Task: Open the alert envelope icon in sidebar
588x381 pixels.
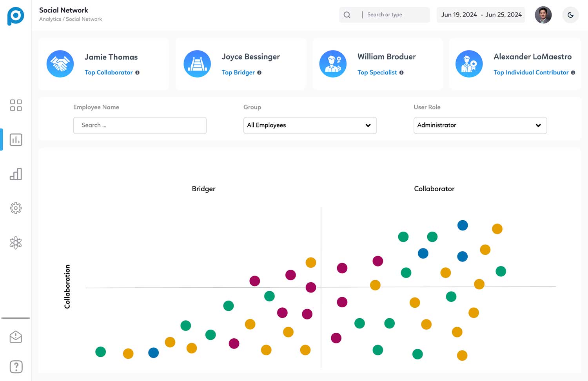Action: [x=16, y=337]
